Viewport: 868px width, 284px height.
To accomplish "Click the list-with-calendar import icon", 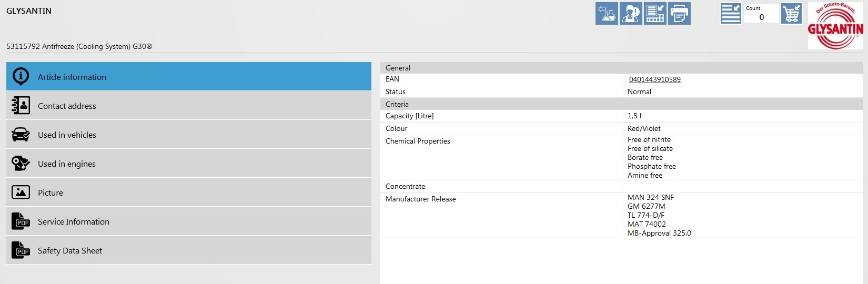I will (x=655, y=13).
